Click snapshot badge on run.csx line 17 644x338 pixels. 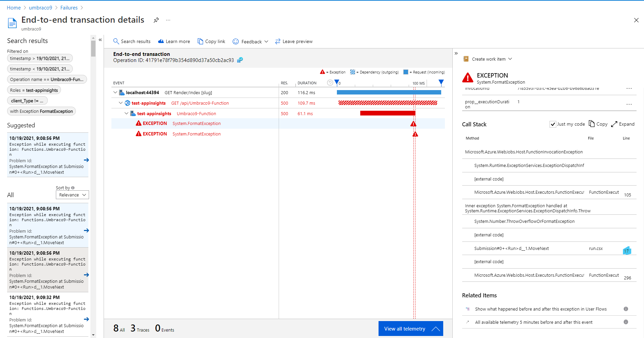(x=627, y=251)
